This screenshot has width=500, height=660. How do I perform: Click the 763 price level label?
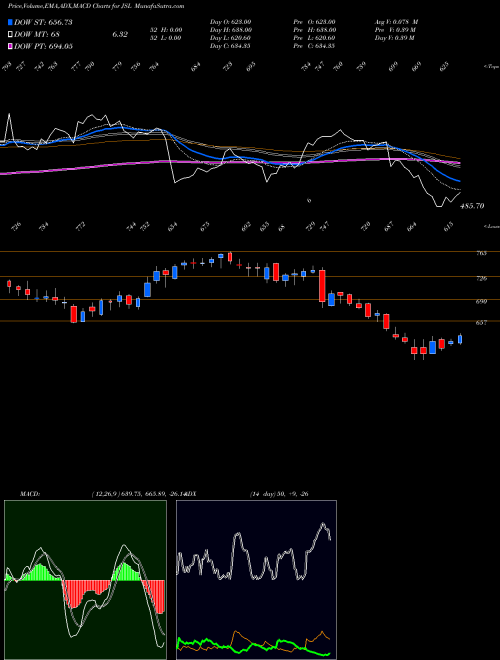pos(481,253)
